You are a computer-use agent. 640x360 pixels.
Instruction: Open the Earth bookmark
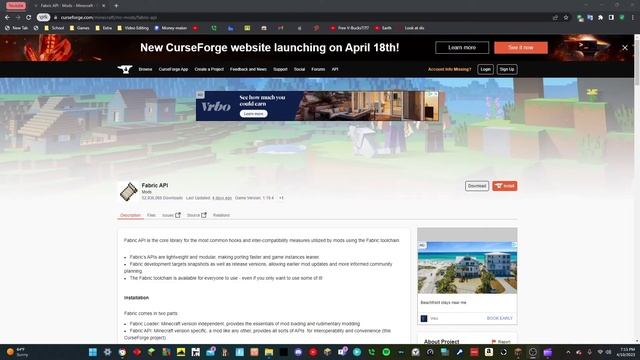coord(383,28)
